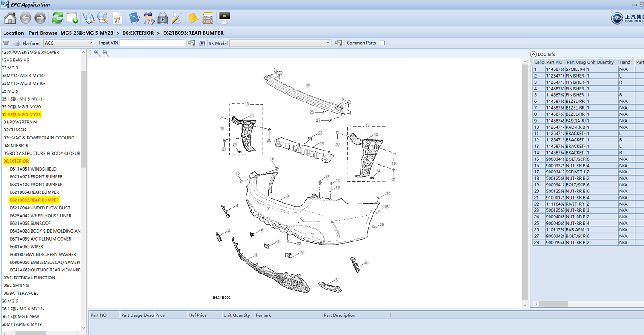Image resolution: width=644 pixels, height=335 pixels.
Task: Sort by Part NO in LOU table
Action: 555,62
